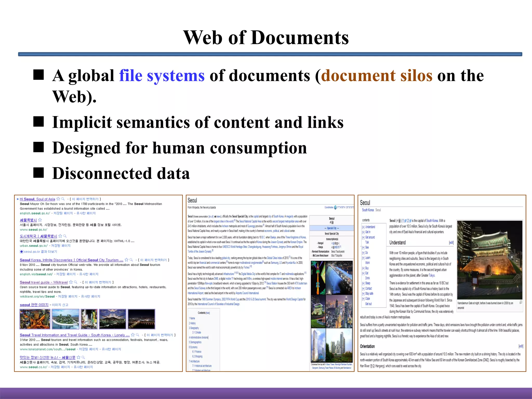Screen dimensions: 532x399
Task: Click the globe icon beside Wikipedia Coordinates
Action: (x=335, y=207)
